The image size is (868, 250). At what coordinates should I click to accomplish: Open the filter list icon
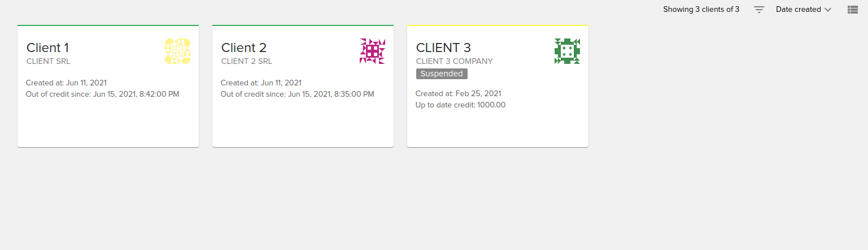click(x=759, y=10)
